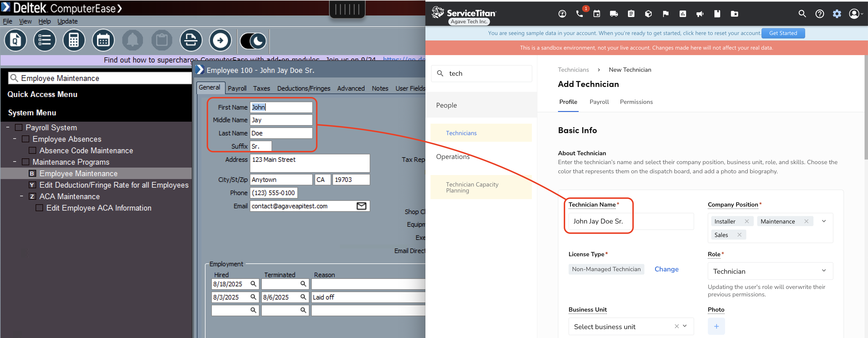The image size is (868, 338).
Task: Open the ServiceTitan schedule calendar icon
Action: click(596, 14)
